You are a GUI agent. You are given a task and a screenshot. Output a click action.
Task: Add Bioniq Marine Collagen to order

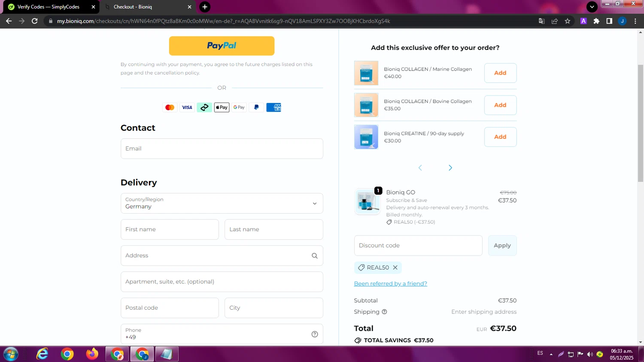click(500, 73)
